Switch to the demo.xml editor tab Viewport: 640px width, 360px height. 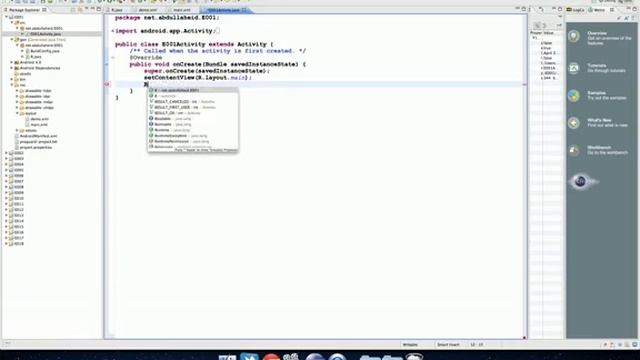(147, 10)
